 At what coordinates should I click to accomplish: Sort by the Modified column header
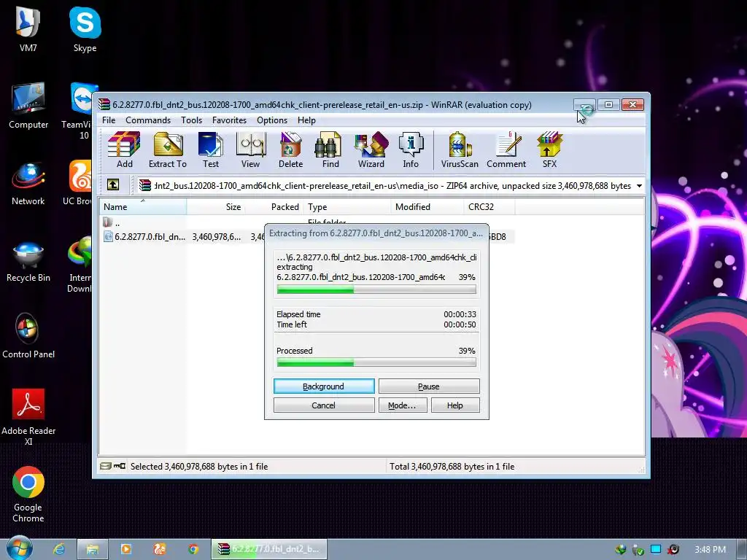point(427,206)
